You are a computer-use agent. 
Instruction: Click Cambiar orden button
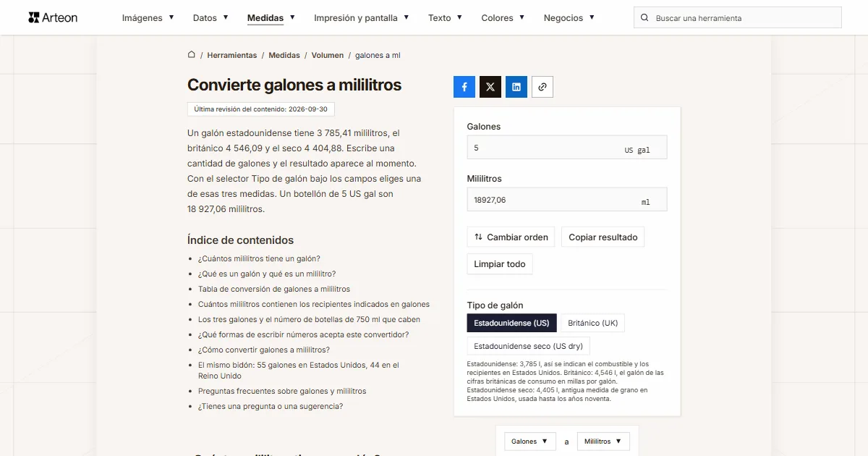[x=511, y=237]
